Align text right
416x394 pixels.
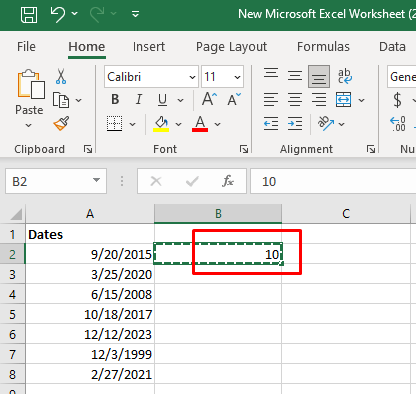pyautogui.click(x=319, y=100)
